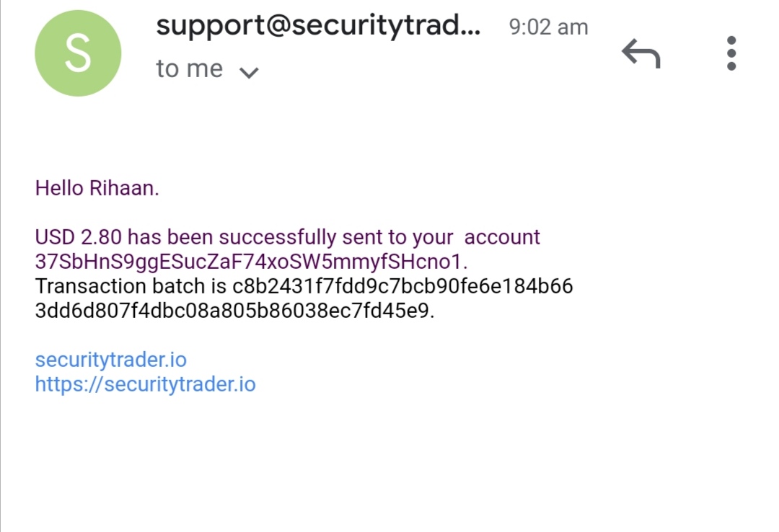Tap the 'to me' recipient label
This screenshot has width=779, height=532.
point(189,68)
